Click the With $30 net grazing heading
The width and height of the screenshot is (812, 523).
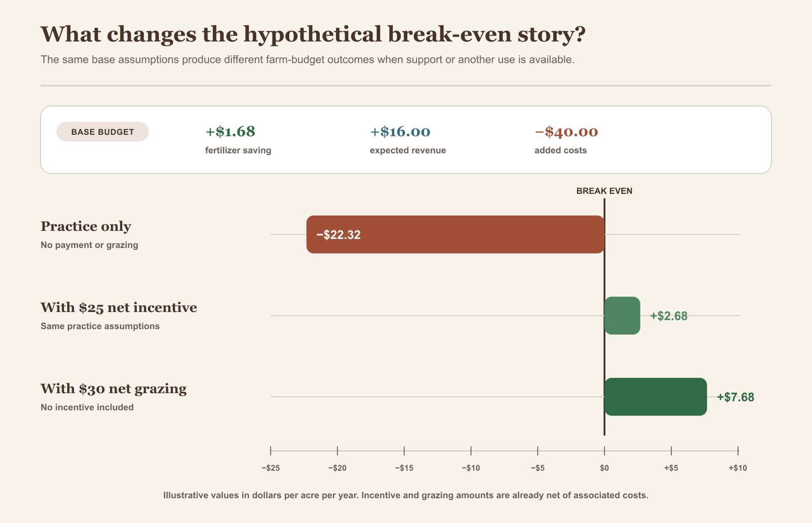tap(114, 389)
